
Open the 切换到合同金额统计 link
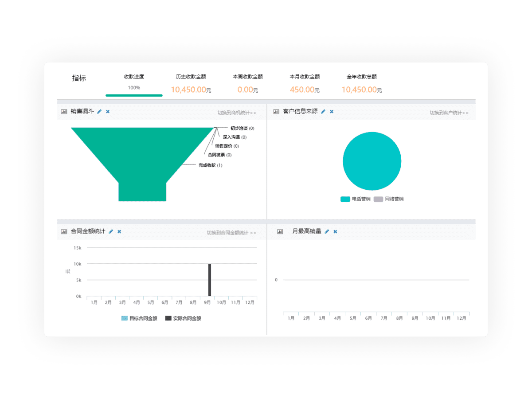point(231,233)
